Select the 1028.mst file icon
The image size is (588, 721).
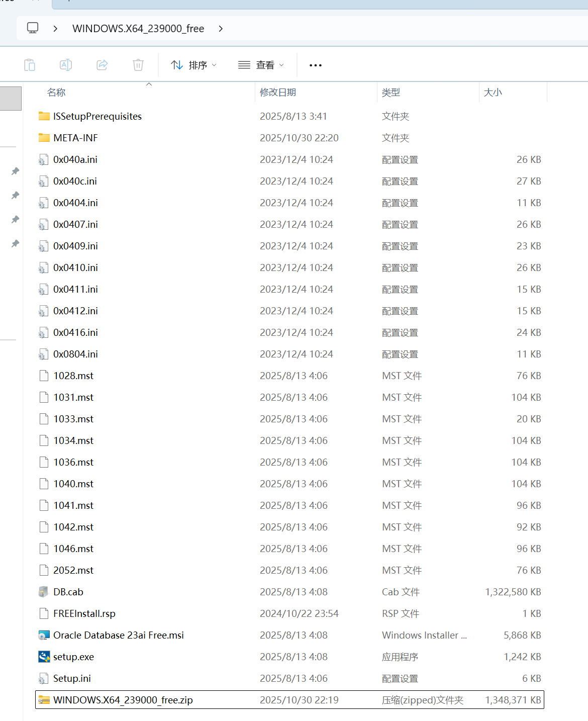44,376
